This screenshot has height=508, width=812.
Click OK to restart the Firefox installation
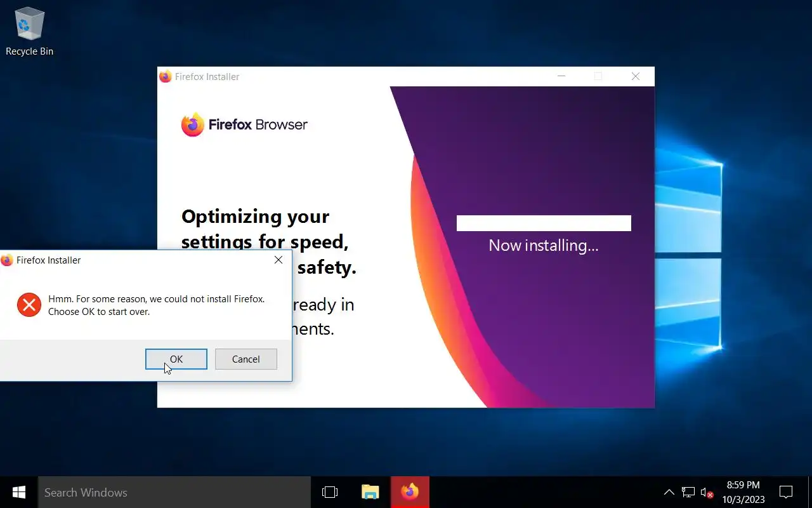click(x=176, y=359)
